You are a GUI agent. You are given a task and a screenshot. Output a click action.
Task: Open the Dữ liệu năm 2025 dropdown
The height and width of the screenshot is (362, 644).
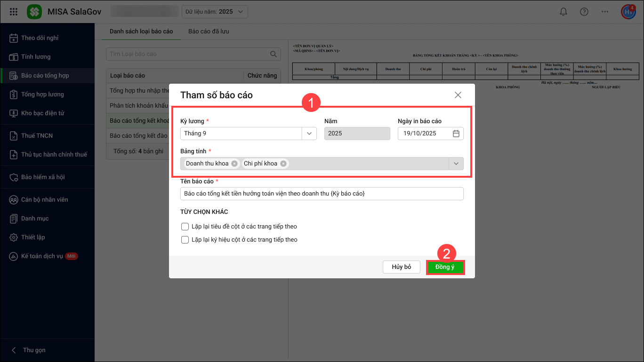[x=215, y=12]
